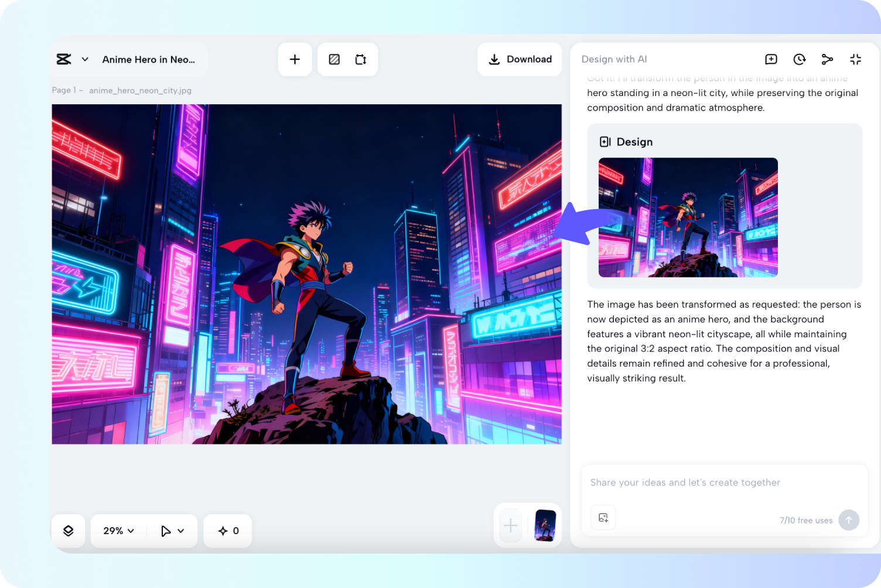
Task: Click the Download button
Action: point(520,59)
